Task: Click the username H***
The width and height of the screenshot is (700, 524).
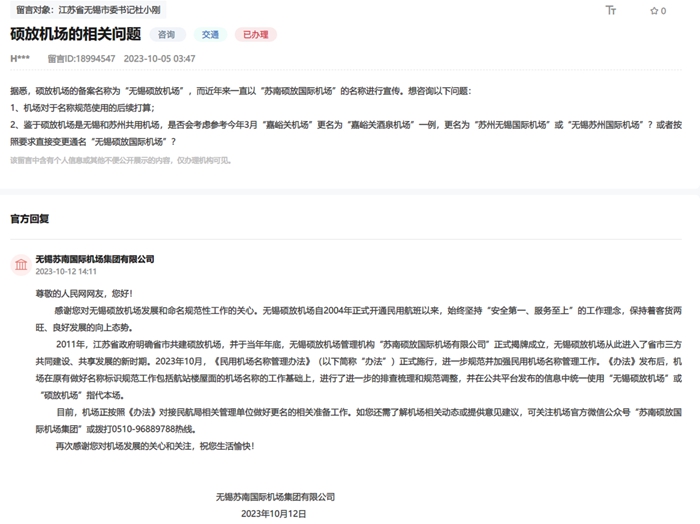Action: 20,58
